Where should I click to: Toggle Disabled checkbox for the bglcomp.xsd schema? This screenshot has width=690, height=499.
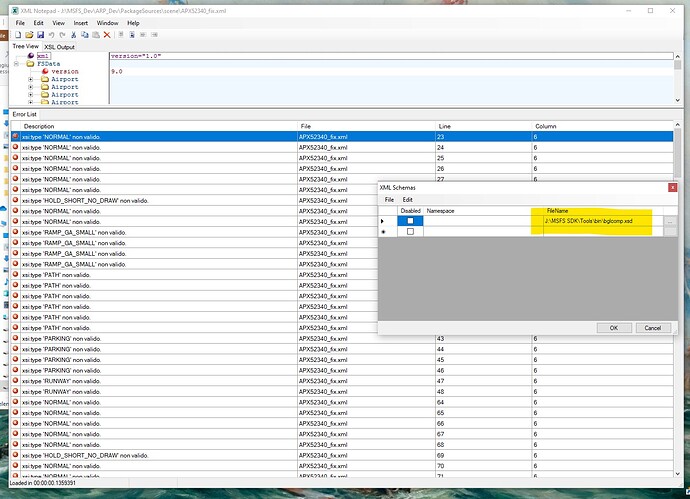click(410, 221)
